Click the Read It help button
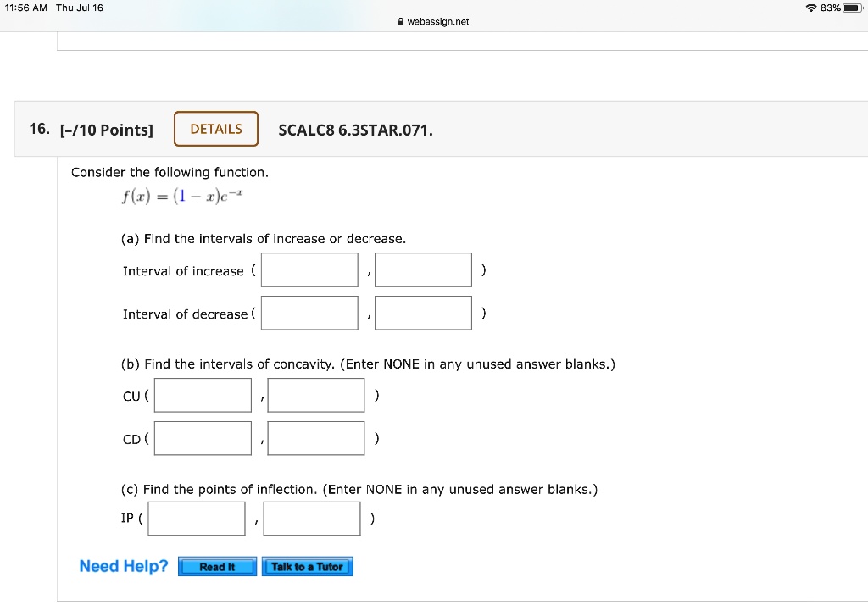 [217, 567]
